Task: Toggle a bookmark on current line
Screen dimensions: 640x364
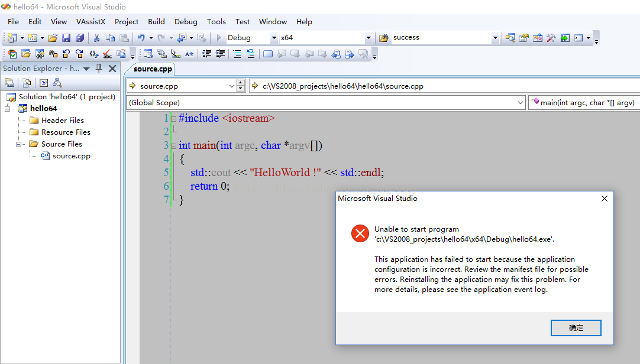Action: click(x=268, y=54)
